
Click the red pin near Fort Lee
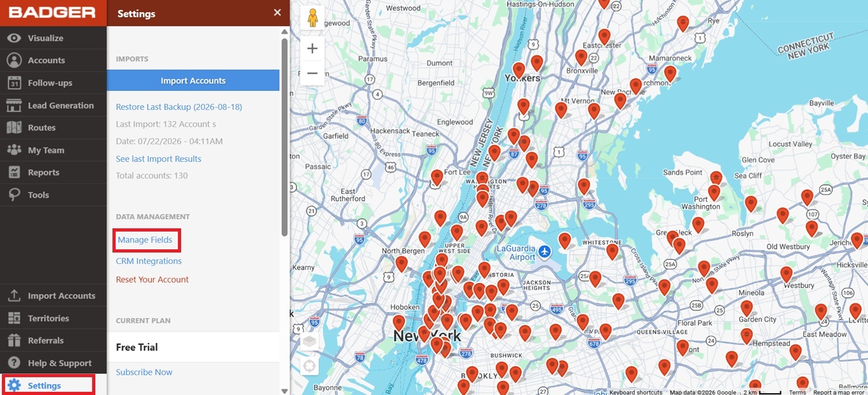click(437, 177)
